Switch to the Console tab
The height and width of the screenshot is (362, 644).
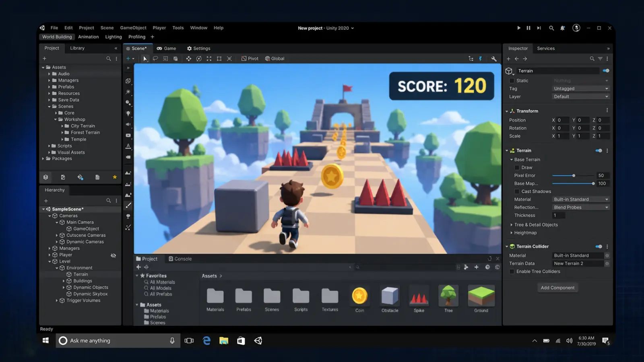point(180,259)
